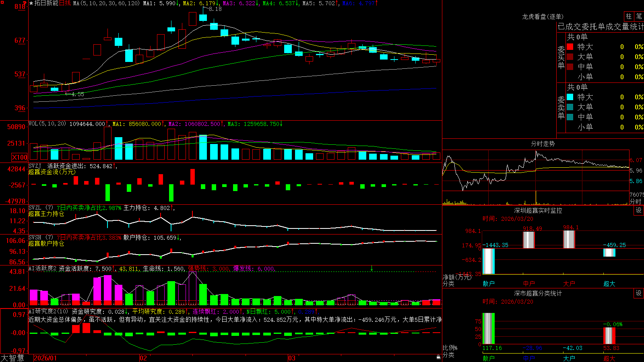Select the MA(5,10,20,30,60,120) indicator label
This screenshot has height=362, width=644.
(107, 3)
